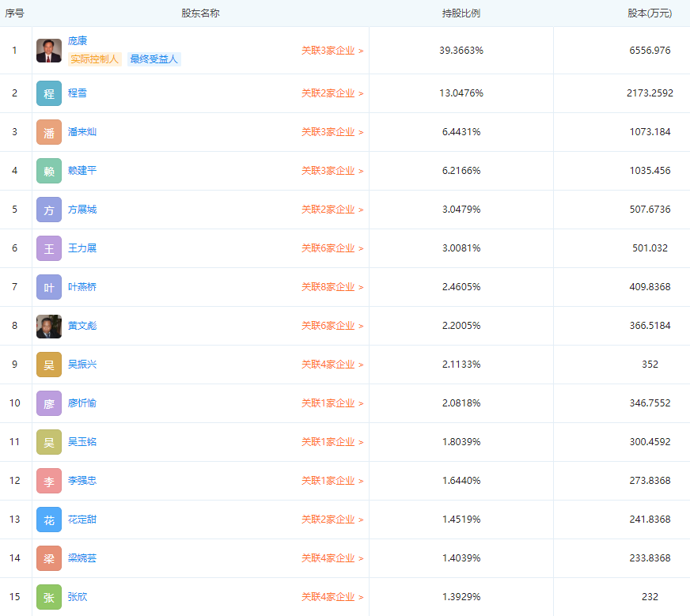
Task: Click the 持股比例 column header
Action: [461, 13]
